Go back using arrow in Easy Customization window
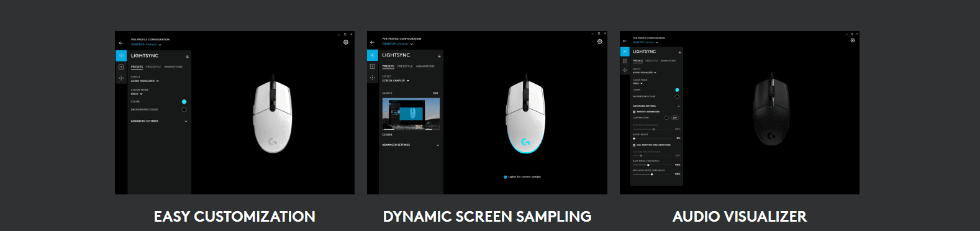Image resolution: width=980 pixels, height=231 pixels. (x=121, y=43)
